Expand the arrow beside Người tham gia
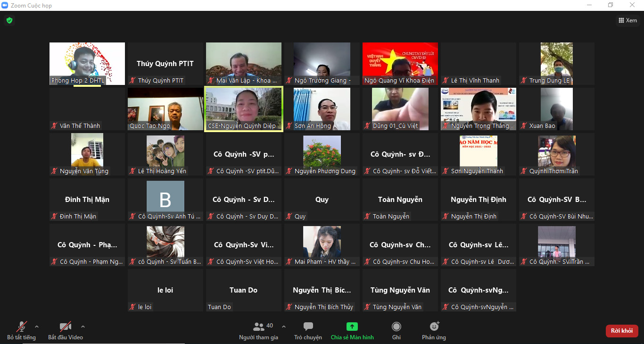Image resolution: width=644 pixels, height=344 pixels. point(284,326)
